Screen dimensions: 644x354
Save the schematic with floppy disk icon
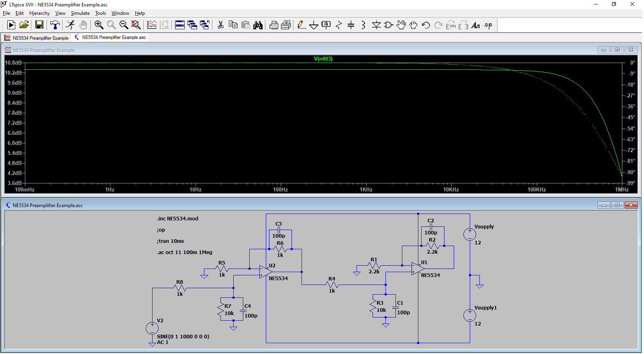tap(39, 25)
